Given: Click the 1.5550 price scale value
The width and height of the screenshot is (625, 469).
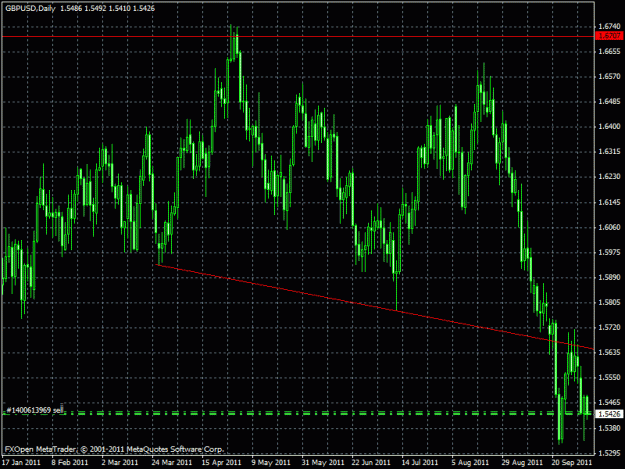Looking at the screenshot, I should (609, 377).
